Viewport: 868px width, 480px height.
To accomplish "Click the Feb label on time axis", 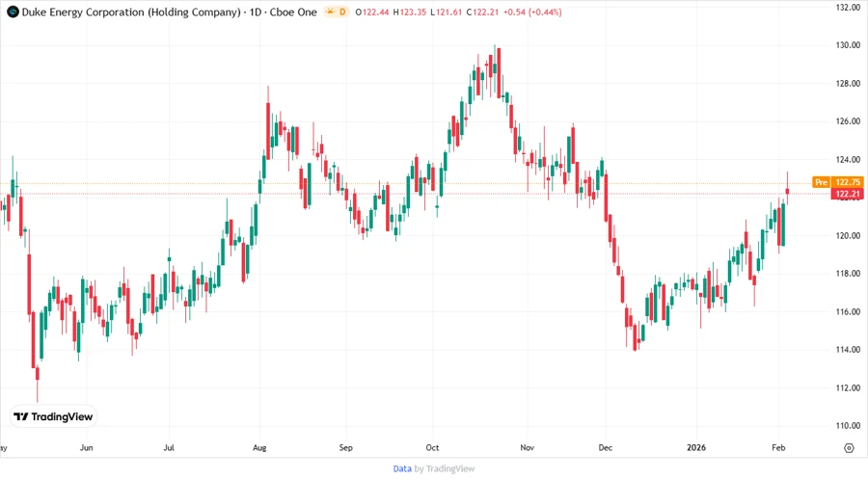I will pos(778,447).
